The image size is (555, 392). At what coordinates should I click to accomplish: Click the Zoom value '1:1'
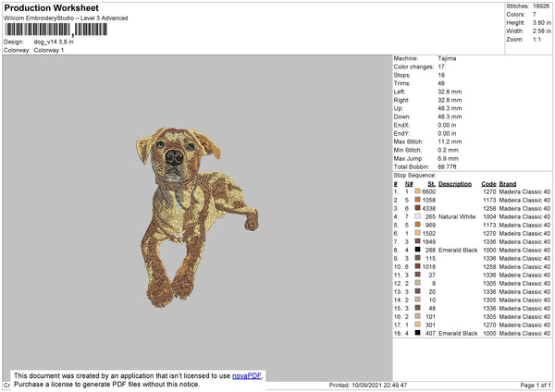point(536,39)
